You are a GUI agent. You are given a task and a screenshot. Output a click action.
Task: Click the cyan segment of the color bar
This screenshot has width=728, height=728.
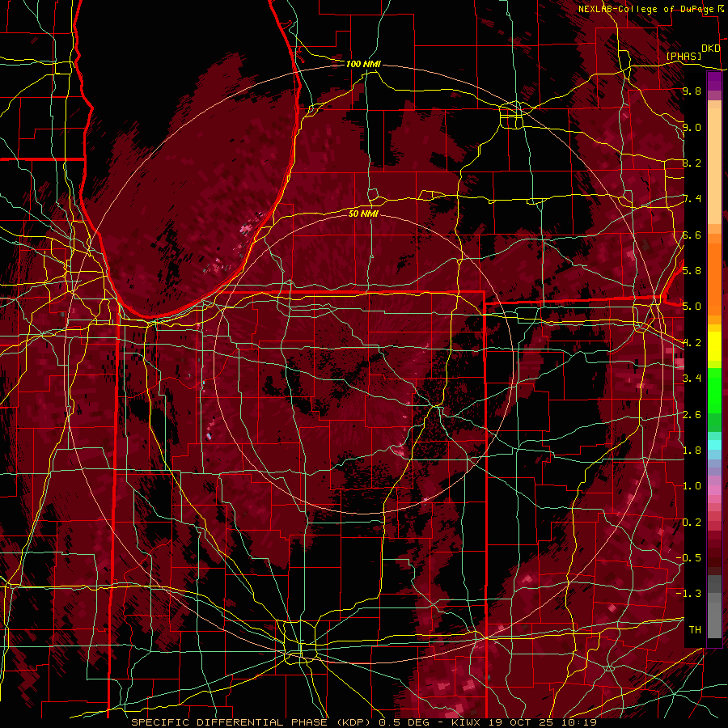click(714, 444)
